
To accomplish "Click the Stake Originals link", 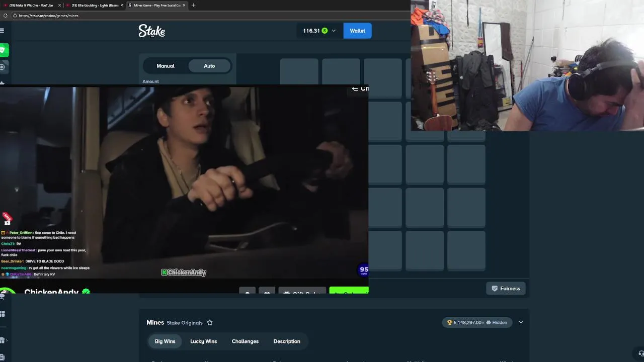I will coord(185,323).
